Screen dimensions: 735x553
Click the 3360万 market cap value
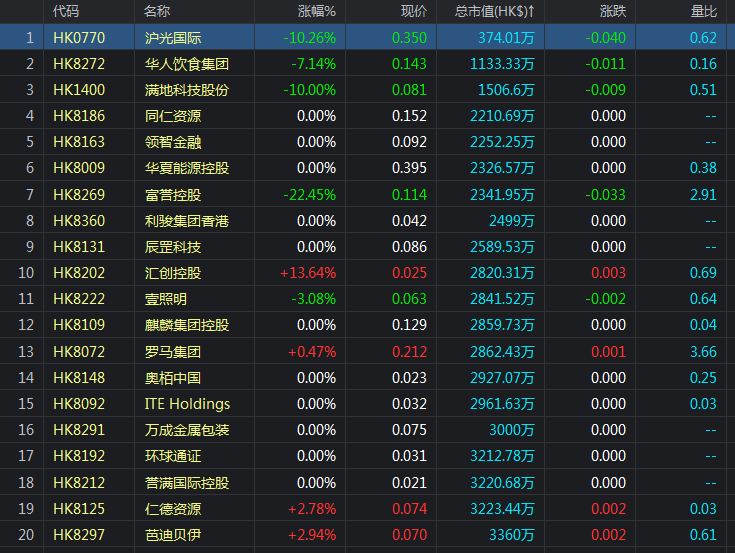pyautogui.click(x=511, y=535)
